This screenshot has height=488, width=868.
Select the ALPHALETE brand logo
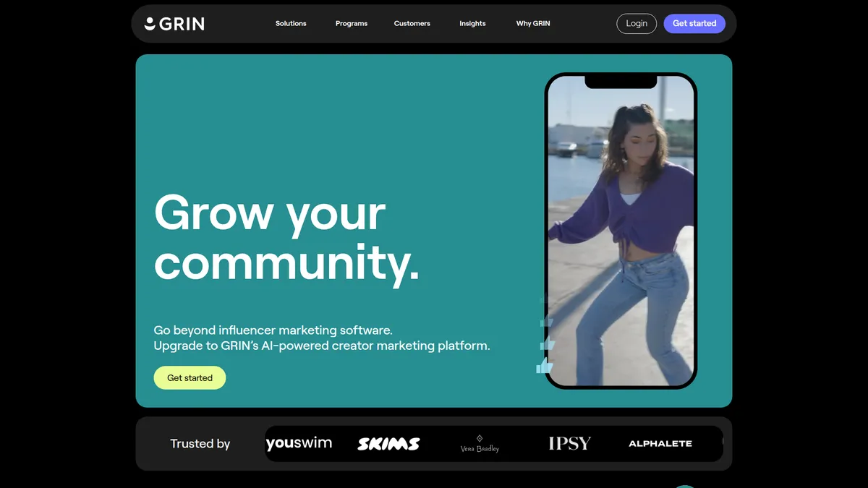pyautogui.click(x=660, y=444)
